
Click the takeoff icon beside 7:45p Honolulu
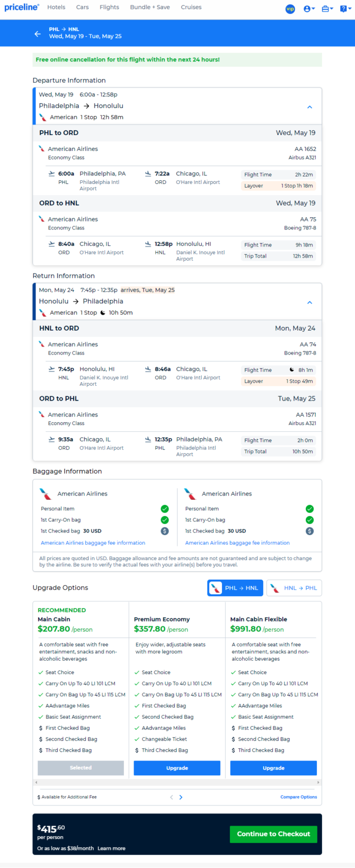click(x=51, y=369)
